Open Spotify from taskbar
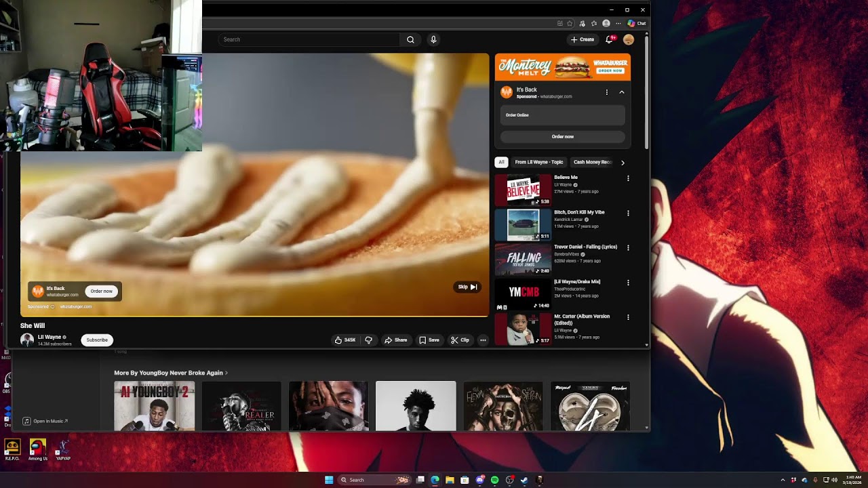Viewport: 868px width, 488px height. 494,480
